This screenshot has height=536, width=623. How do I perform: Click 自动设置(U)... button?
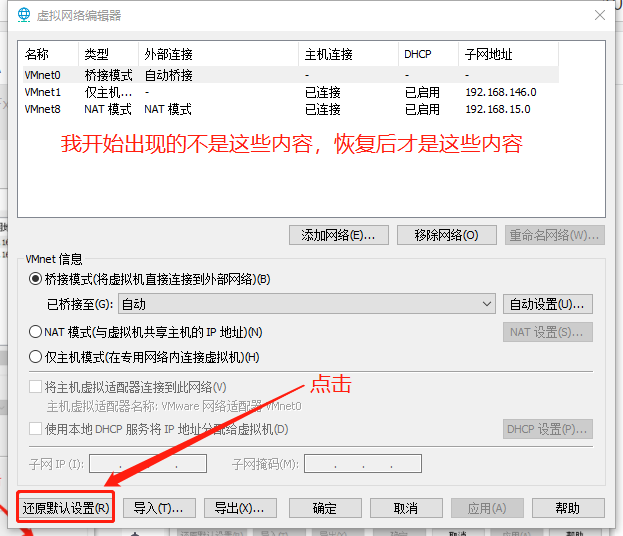(x=548, y=304)
